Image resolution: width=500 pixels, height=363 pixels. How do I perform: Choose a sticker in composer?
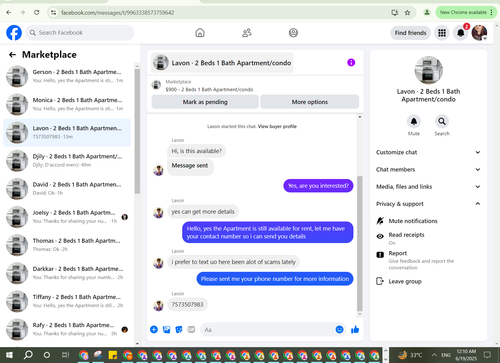coord(179,330)
